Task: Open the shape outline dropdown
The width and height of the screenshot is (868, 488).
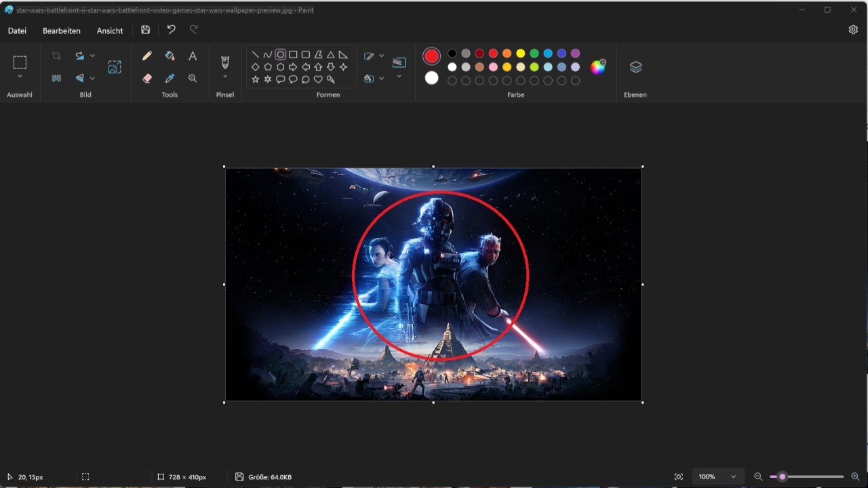Action: tap(374, 56)
